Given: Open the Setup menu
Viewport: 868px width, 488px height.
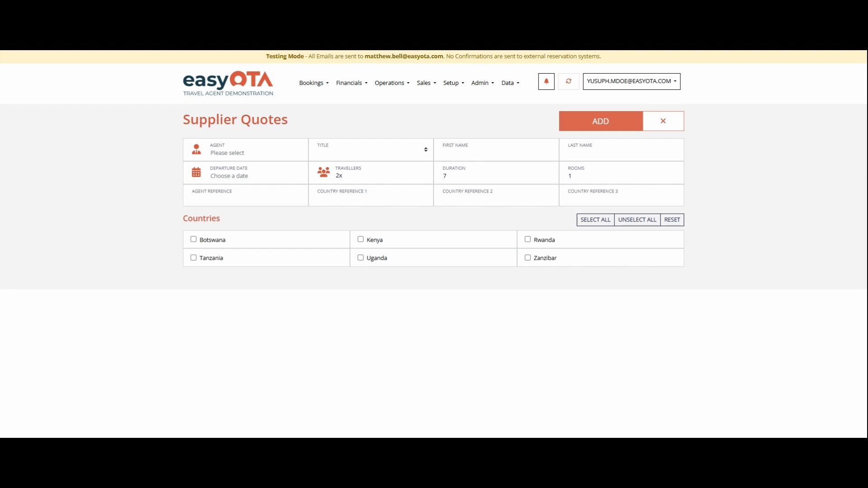Looking at the screenshot, I should click(x=453, y=83).
